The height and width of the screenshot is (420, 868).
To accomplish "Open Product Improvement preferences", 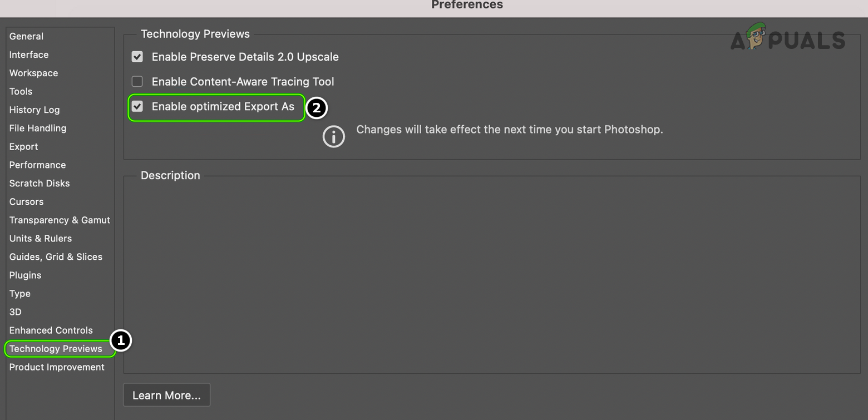I will pyautogui.click(x=57, y=367).
